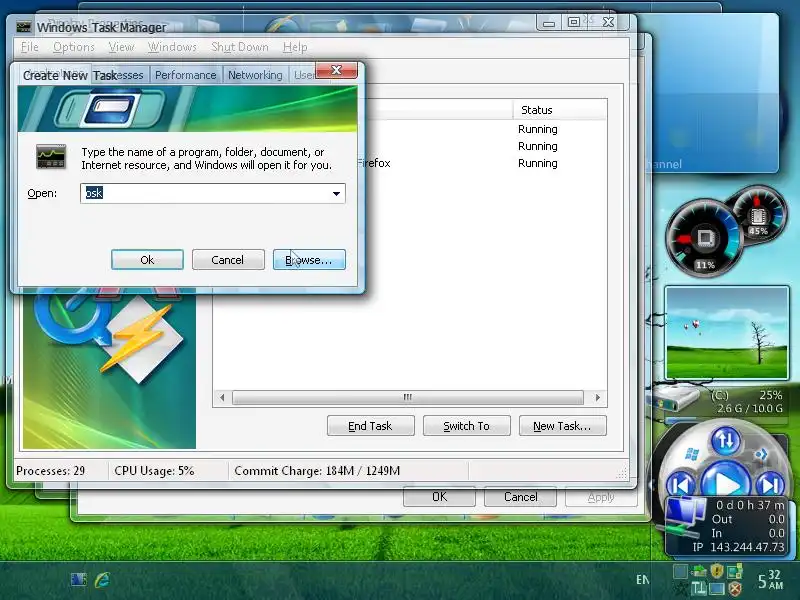Click the uptime 0 d 0 h 37 m text
800x600 pixels.
[x=750, y=505]
